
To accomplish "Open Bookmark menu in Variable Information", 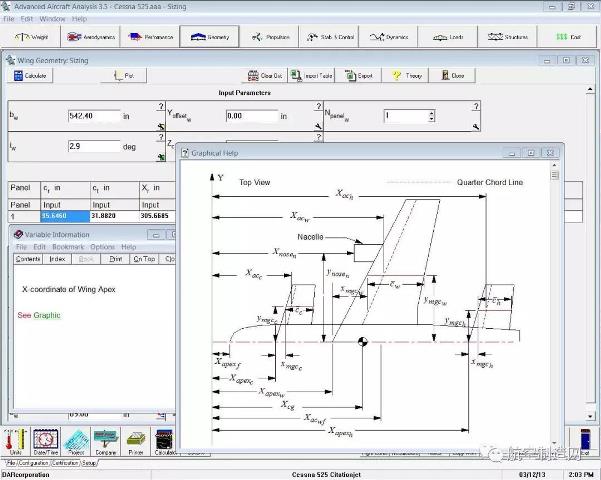I will pos(68,247).
